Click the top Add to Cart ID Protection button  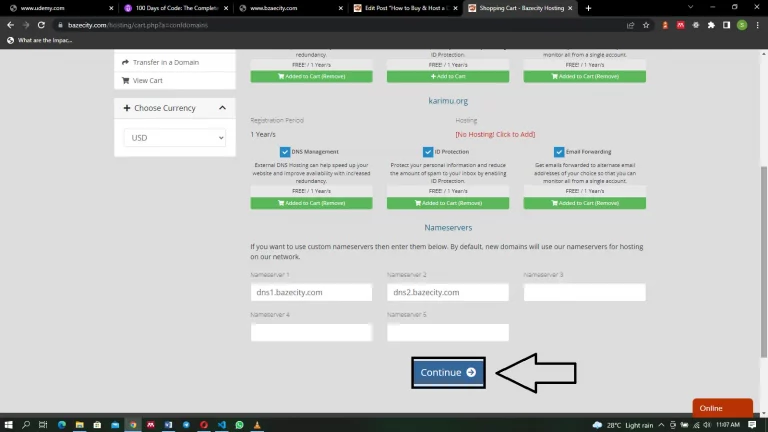click(448, 76)
